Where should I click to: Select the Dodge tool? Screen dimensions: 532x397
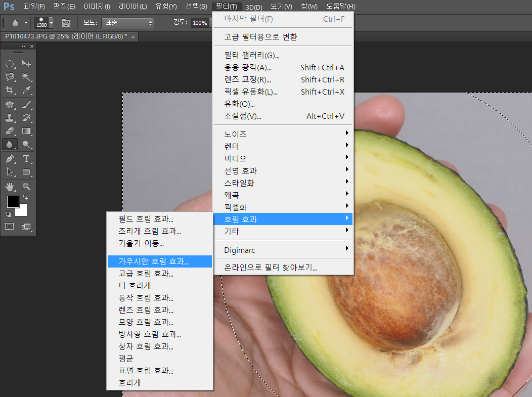coord(26,144)
